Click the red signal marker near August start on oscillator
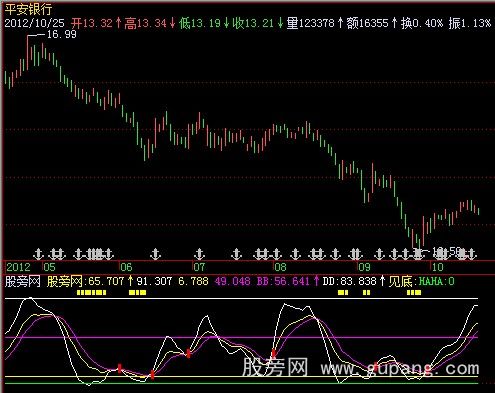 click(x=273, y=354)
